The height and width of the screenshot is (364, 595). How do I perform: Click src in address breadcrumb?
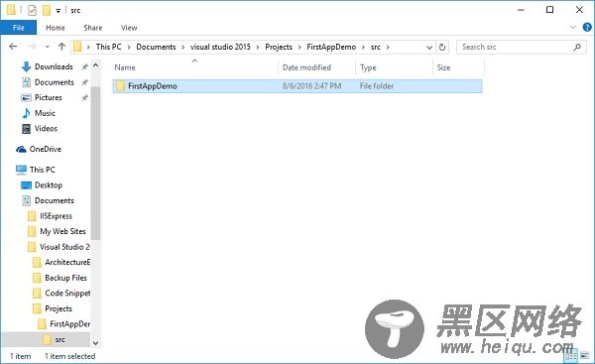(375, 47)
